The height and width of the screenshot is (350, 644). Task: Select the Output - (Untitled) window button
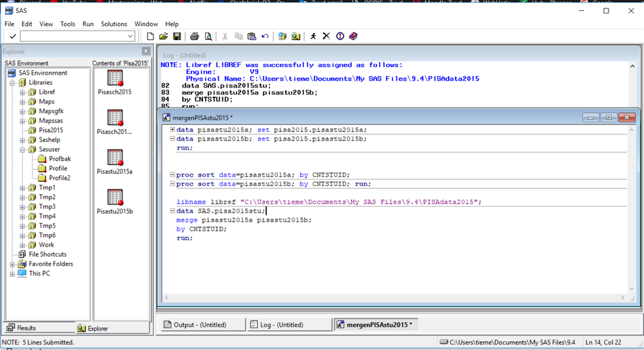(x=200, y=325)
